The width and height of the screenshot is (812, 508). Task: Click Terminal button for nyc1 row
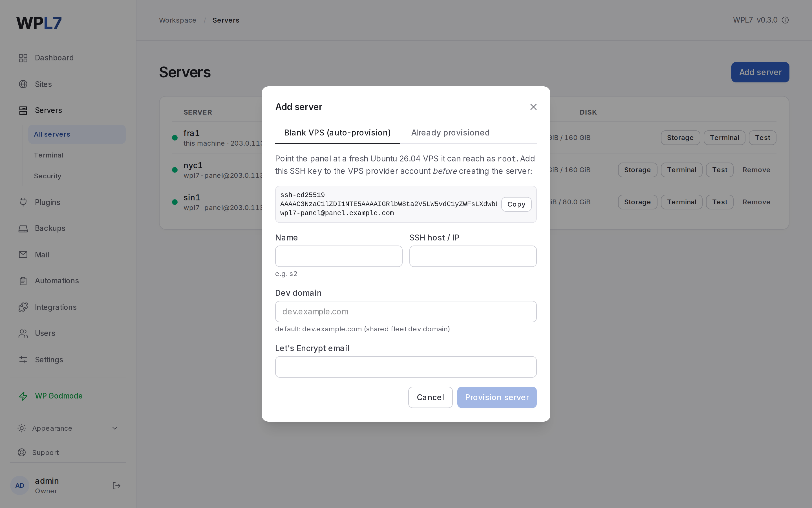[x=681, y=170]
